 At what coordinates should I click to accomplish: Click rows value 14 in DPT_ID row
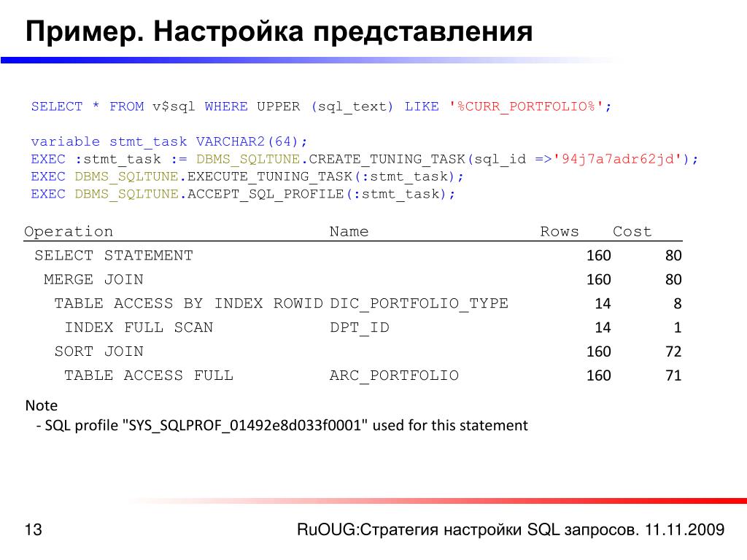[603, 327]
